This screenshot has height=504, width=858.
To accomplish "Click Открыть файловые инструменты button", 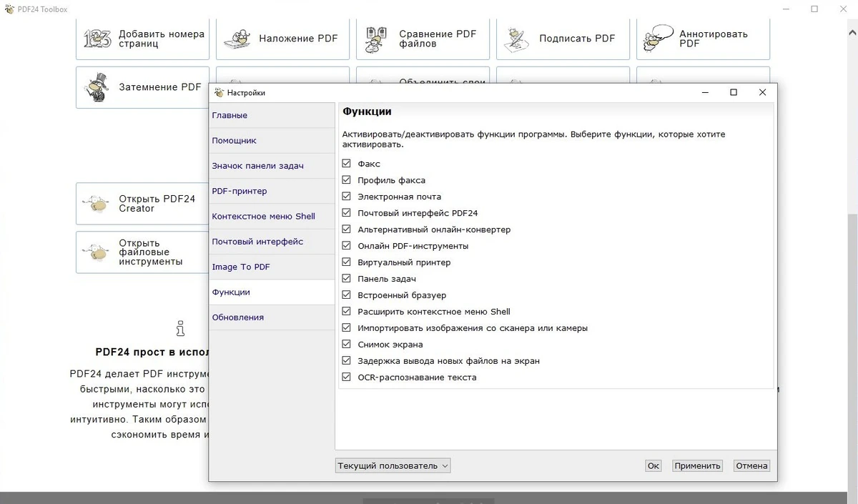I will 142,252.
